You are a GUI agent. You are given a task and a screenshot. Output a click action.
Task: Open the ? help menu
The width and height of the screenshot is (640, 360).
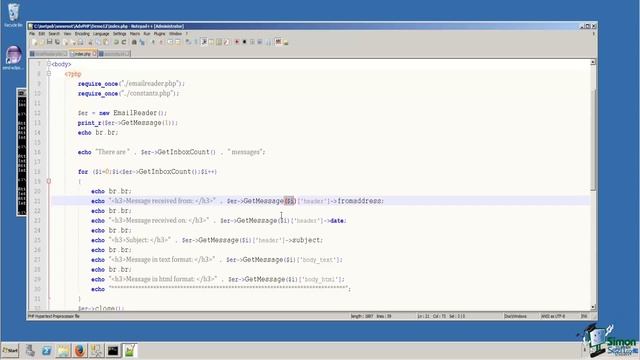(187, 34)
